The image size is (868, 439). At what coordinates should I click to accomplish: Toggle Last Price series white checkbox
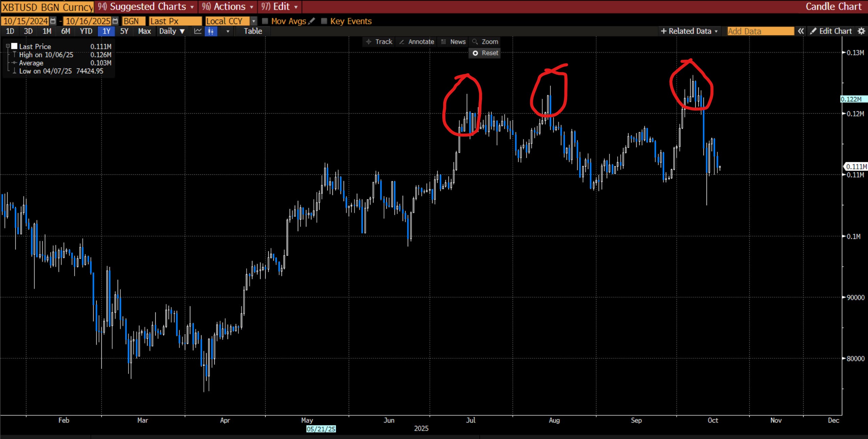tap(14, 46)
